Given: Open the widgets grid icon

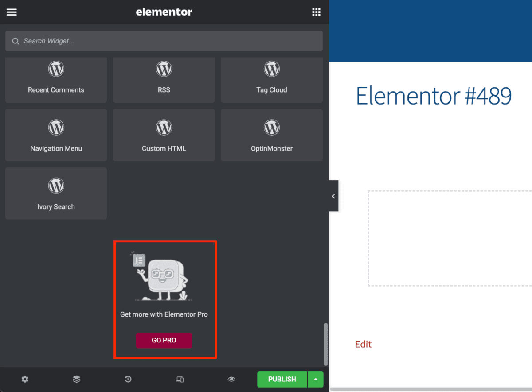Looking at the screenshot, I should [x=316, y=12].
